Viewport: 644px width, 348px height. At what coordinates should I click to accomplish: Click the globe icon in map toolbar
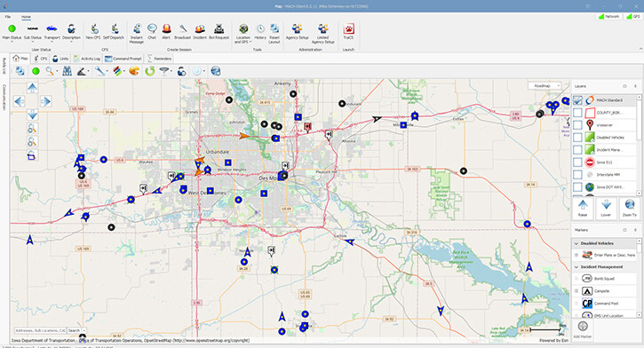tap(216, 71)
